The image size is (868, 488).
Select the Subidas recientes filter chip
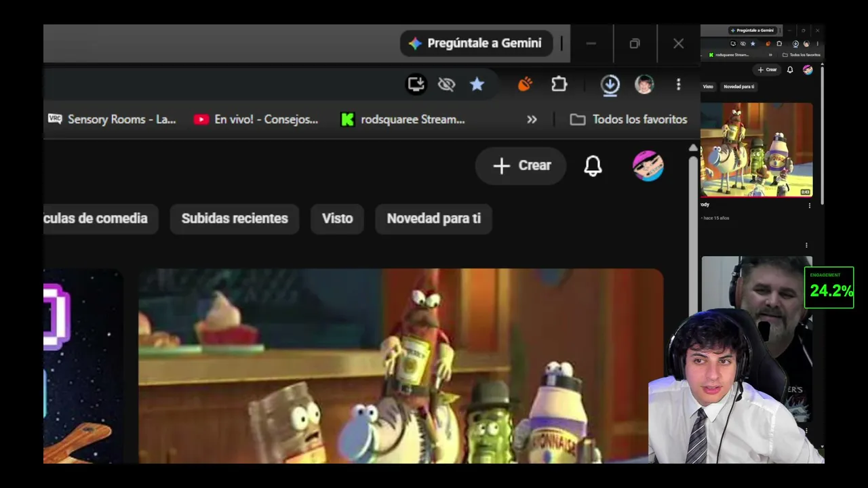tap(235, 218)
